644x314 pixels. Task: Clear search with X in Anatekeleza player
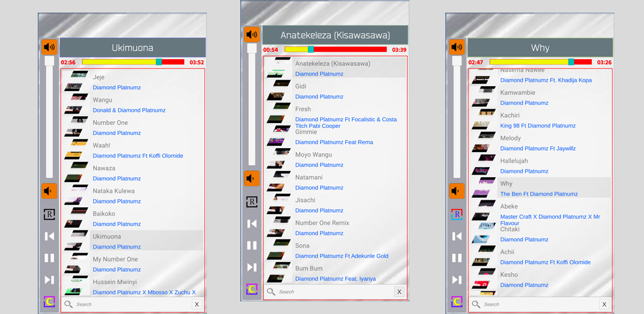(x=399, y=291)
